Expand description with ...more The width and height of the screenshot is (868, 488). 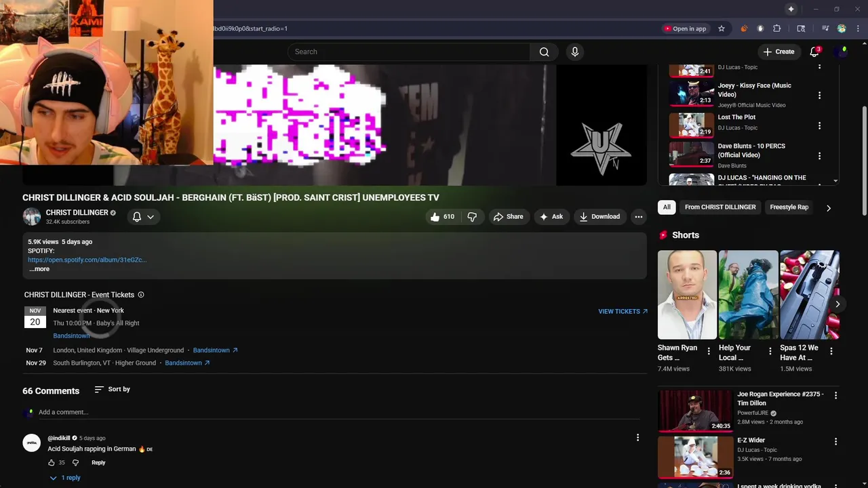[x=39, y=269]
